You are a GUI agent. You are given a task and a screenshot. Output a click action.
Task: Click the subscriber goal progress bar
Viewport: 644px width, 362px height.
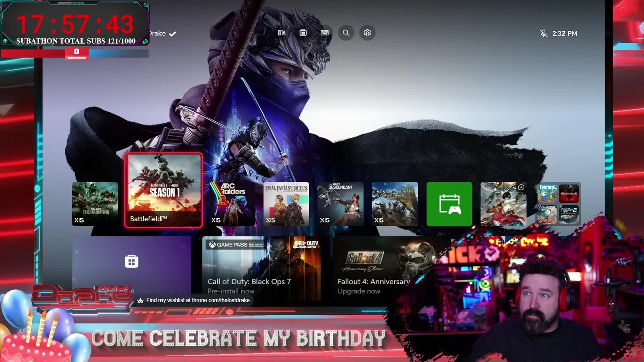(74, 53)
